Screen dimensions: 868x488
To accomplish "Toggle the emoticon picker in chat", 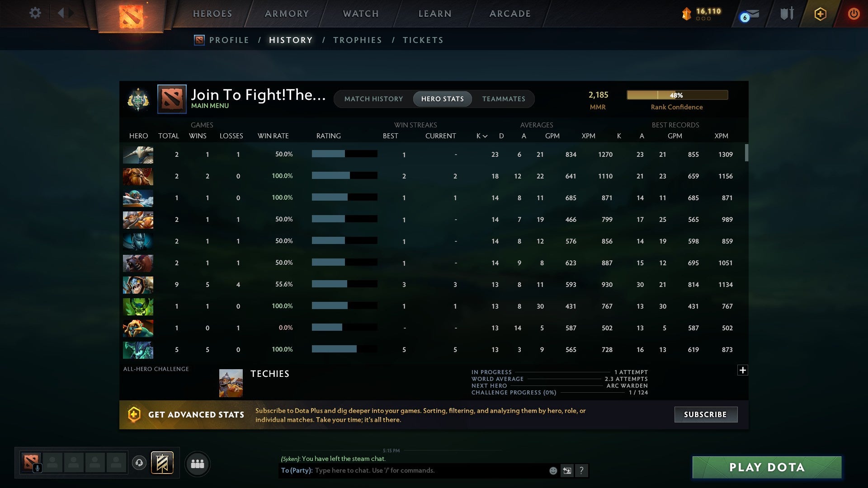I will (552, 470).
